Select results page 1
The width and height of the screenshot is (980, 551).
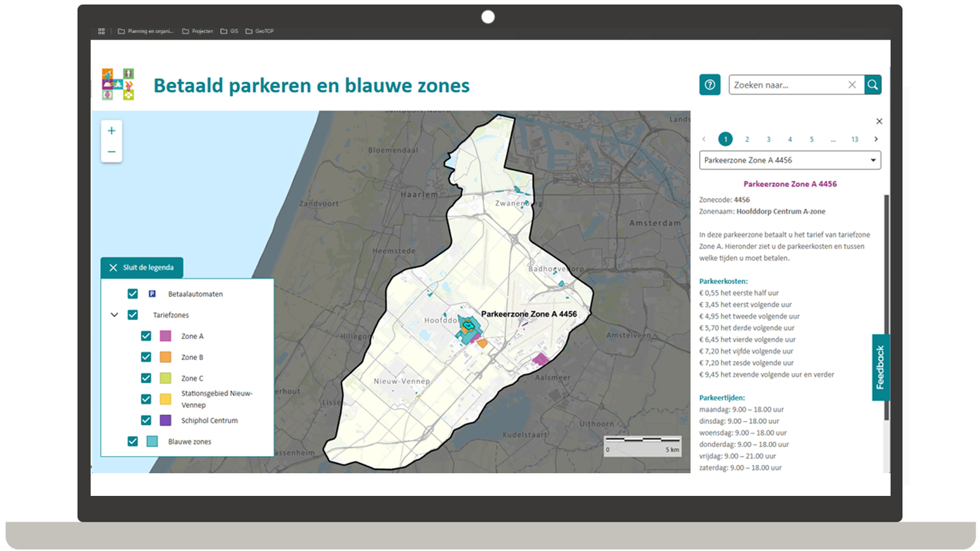coord(725,139)
